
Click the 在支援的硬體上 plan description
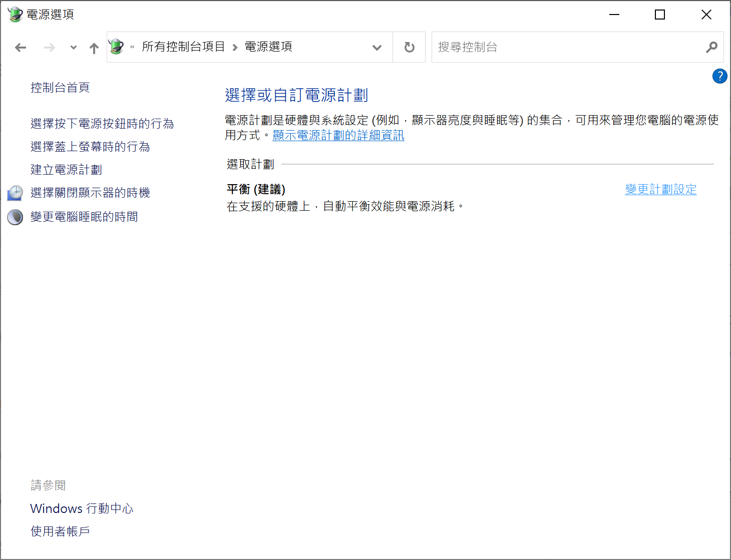tap(345, 206)
